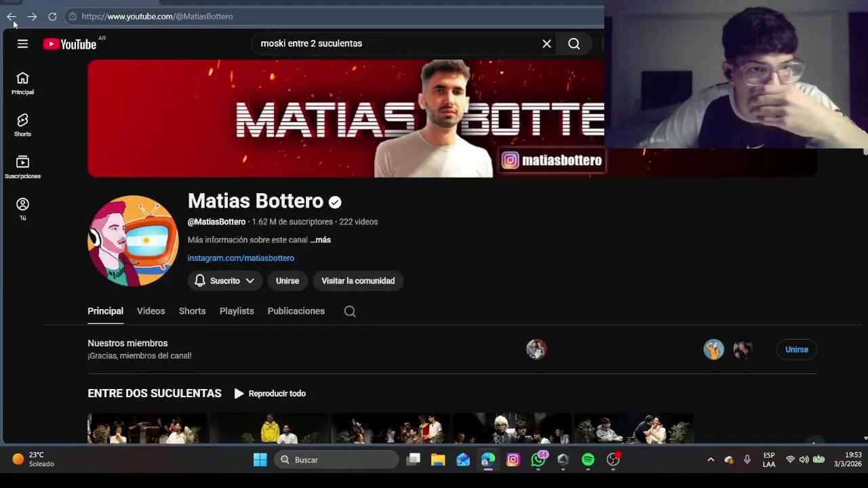This screenshot has height=488, width=868.
Task: Click the site lock icon in address bar
Action: point(73,16)
